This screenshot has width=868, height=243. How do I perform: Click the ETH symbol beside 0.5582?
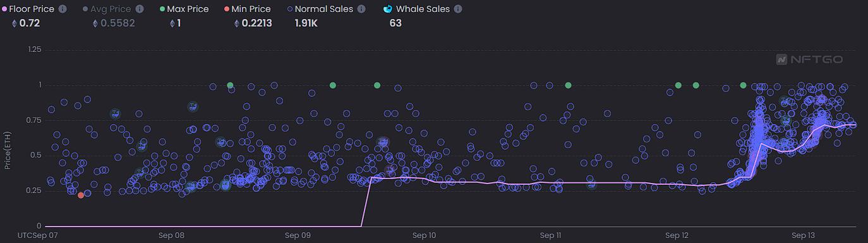[95, 23]
